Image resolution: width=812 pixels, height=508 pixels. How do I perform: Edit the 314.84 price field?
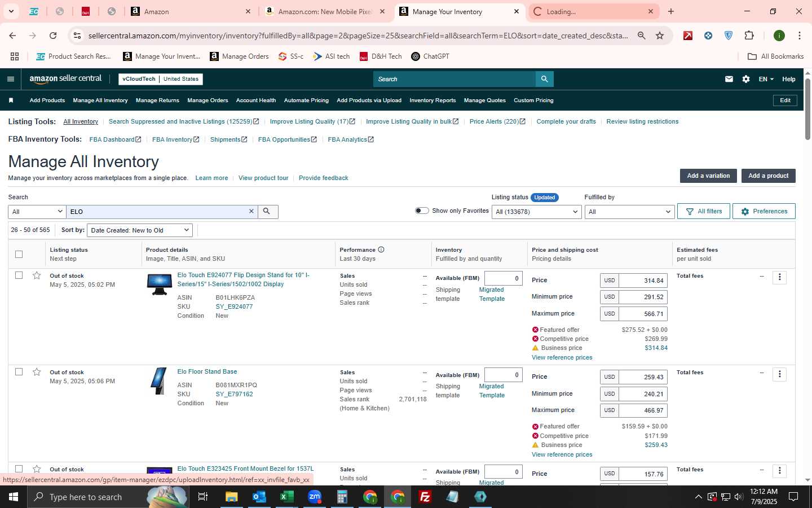click(x=643, y=281)
